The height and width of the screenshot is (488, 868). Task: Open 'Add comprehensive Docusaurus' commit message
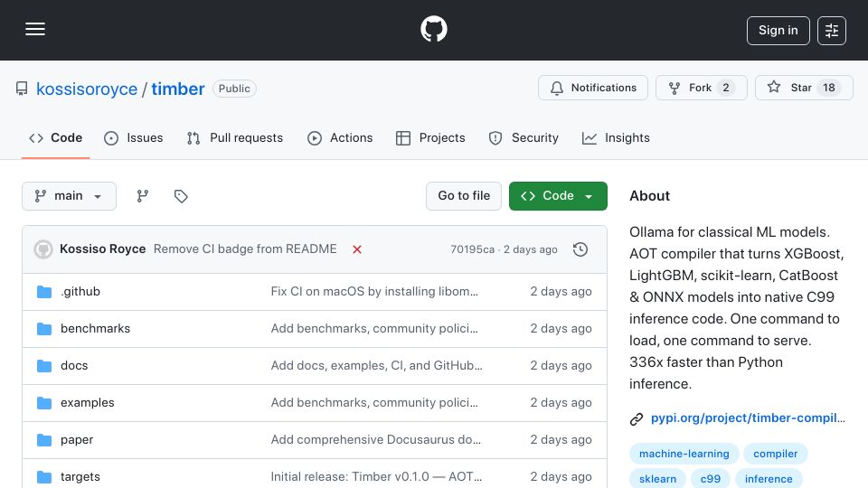coord(376,440)
